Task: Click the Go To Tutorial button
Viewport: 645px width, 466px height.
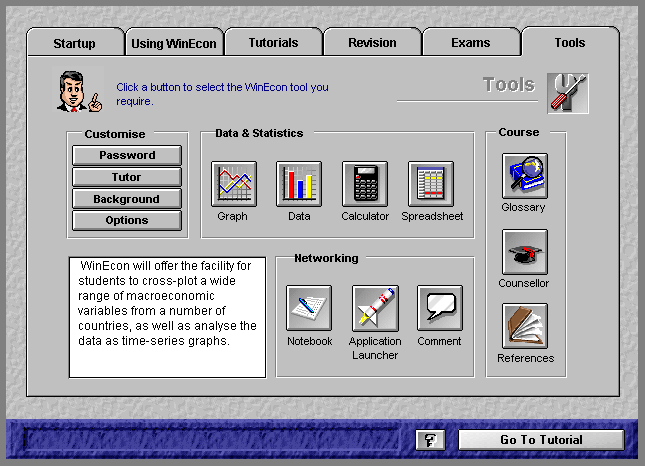Action: (x=541, y=440)
